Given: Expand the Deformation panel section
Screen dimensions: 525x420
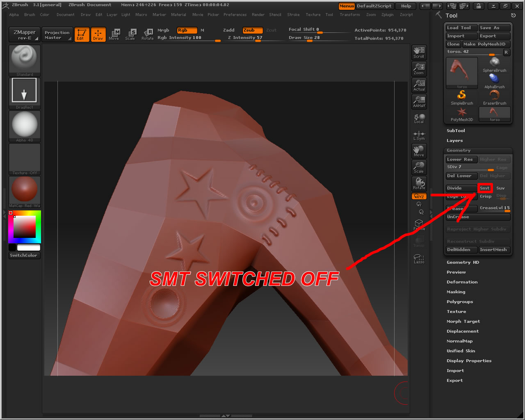Looking at the screenshot, I should point(462,282).
